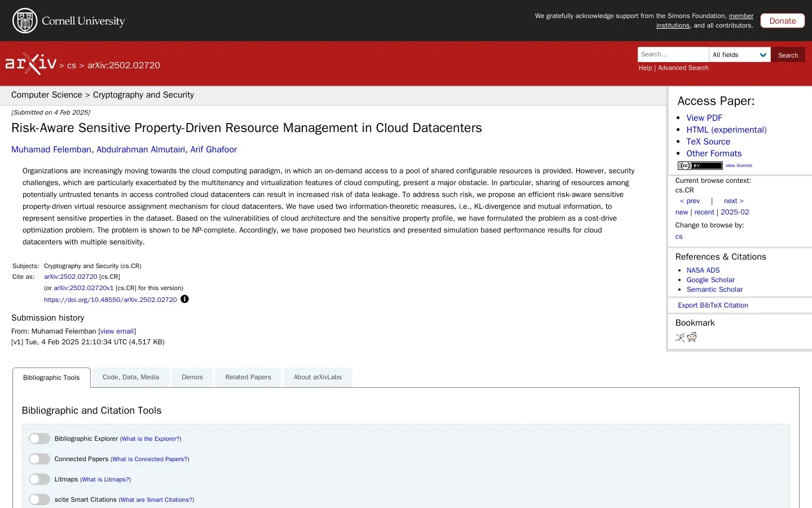
Task: Open HTML (experimental) version link
Action: [x=726, y=130]
